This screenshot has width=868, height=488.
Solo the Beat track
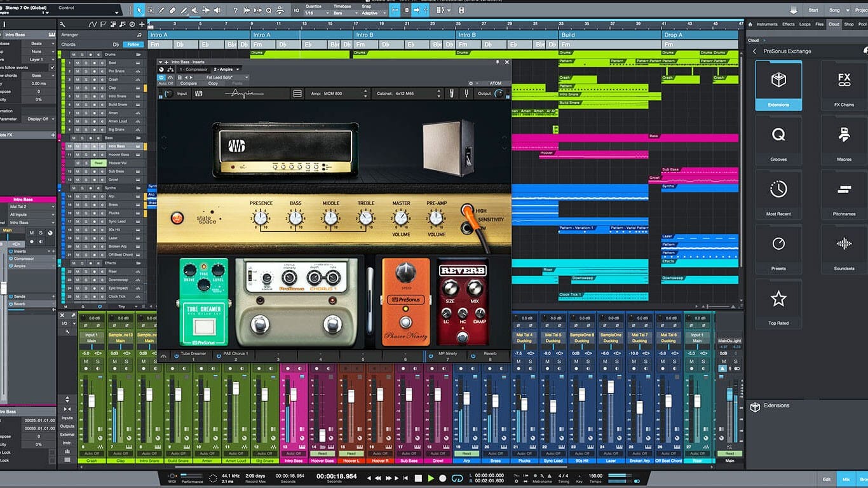point(86,63)
